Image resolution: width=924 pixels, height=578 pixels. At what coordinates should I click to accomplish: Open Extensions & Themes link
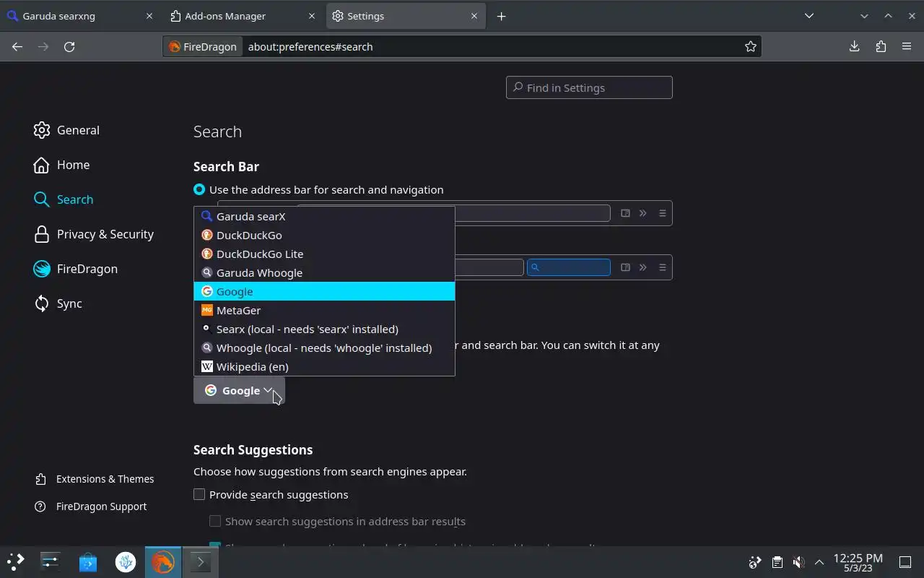click(x=95, y=479)
